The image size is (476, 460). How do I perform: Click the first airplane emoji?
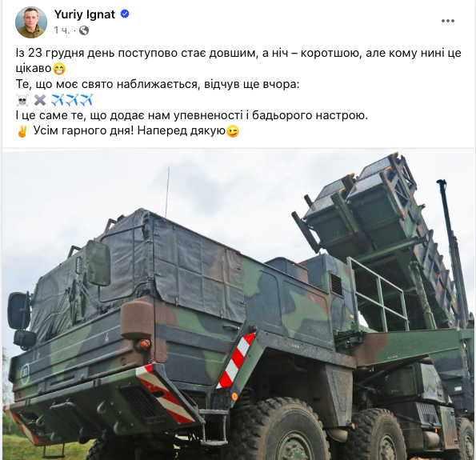[x=58, y=100]
